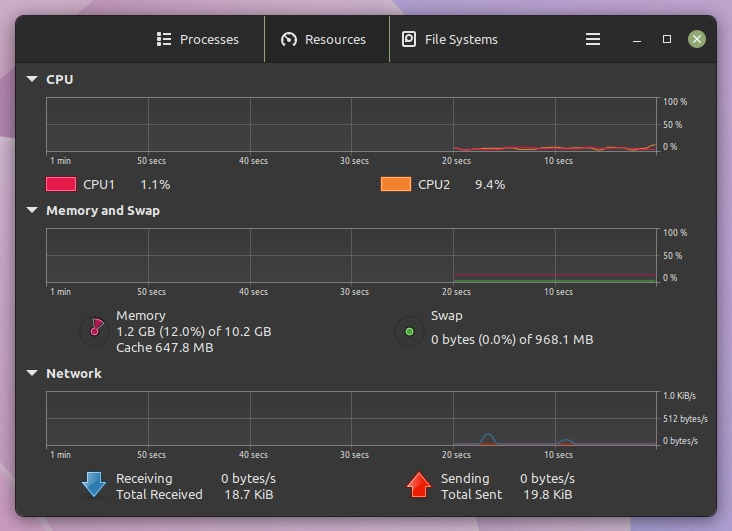The width and height of the screenshot is (732, 531).
Task: Click the blue Receiving arrow icon
Action: click(94, 484)
